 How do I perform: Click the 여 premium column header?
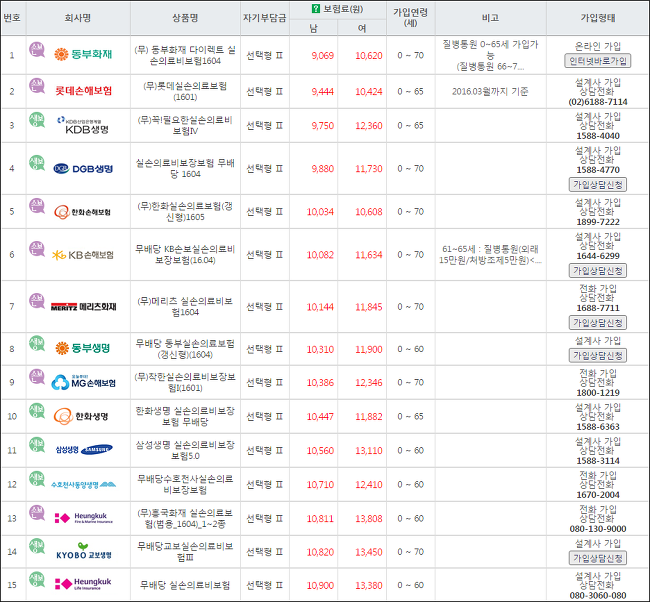362,28
